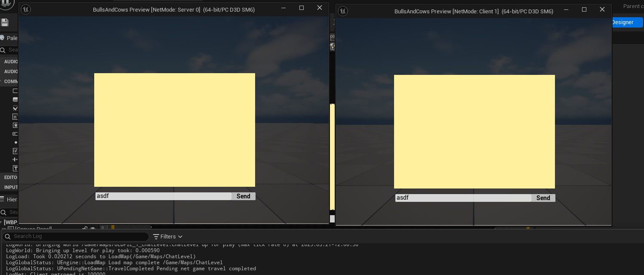The image size is (644, 275).
Task: Click magnifier icon in the Search Log field
Action: click(x=8, y=236)
